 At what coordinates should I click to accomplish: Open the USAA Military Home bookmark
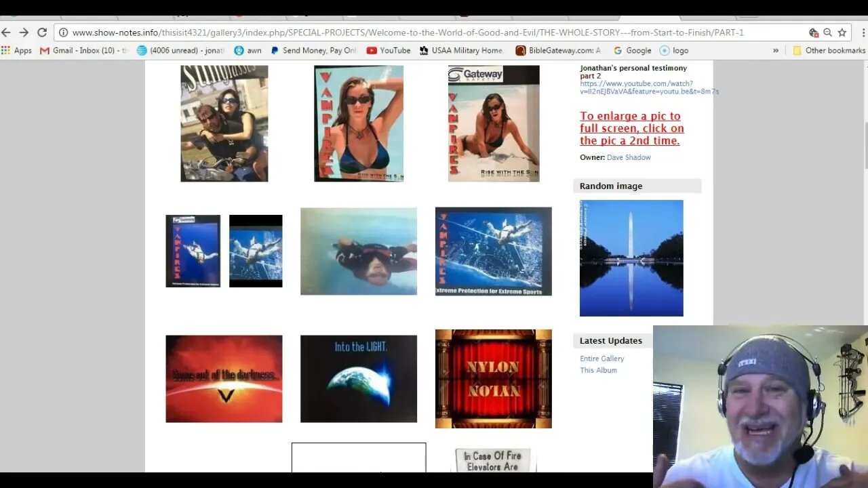click(461, 50)
